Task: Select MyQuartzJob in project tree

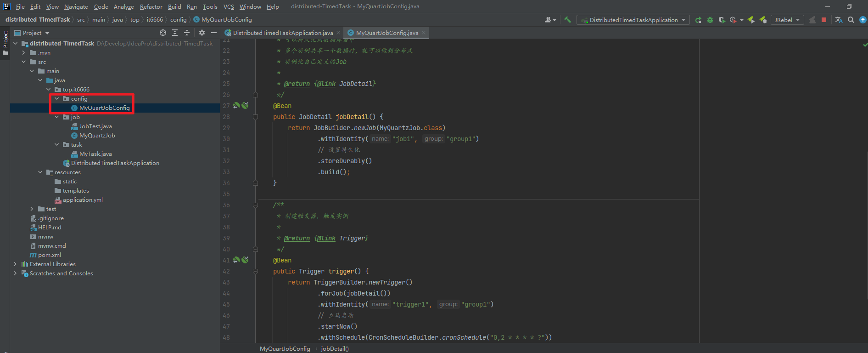Action: click(97, 135)
